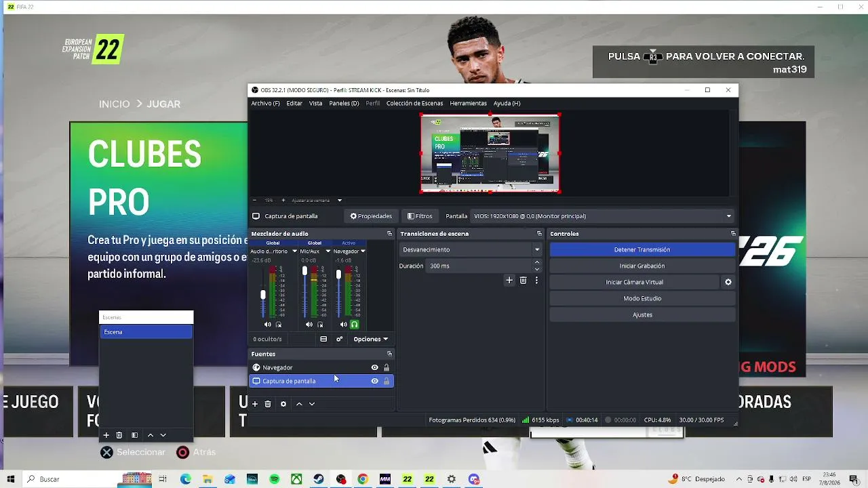This screenshot has width=868, height=488.
Task: Move scene up in floating Escenas panel
Action: (151, 435)
